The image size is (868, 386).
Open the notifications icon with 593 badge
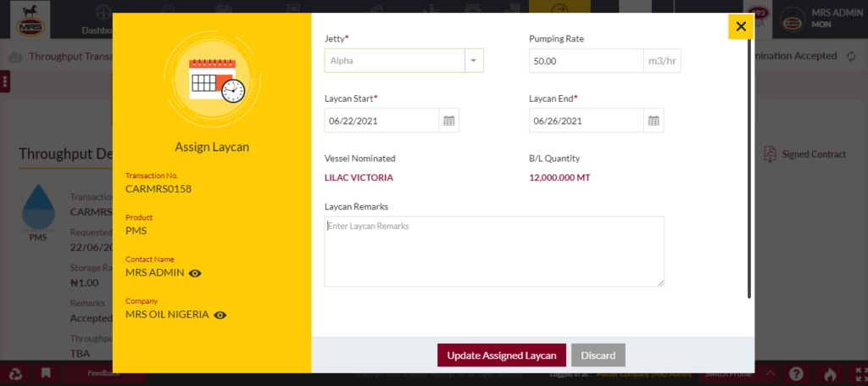757,19
